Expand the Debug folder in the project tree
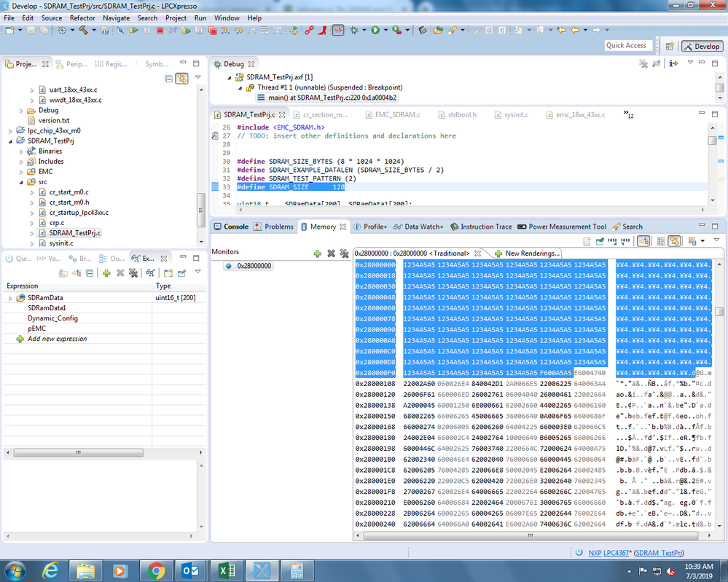The image size is (728, 582). click(x=21, y=111)
